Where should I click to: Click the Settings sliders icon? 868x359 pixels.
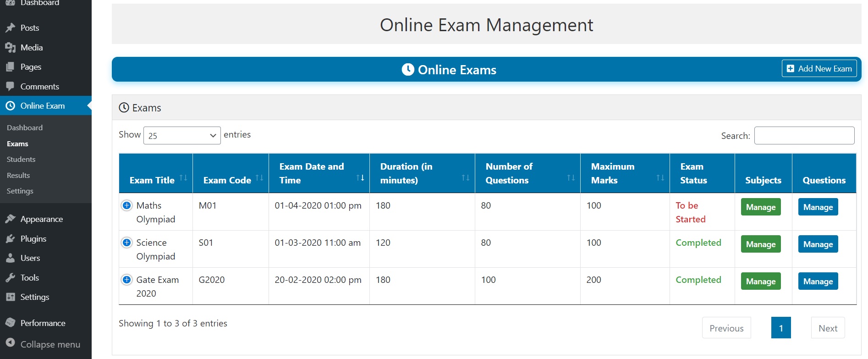pyautogui.click(x=10, y=297)
